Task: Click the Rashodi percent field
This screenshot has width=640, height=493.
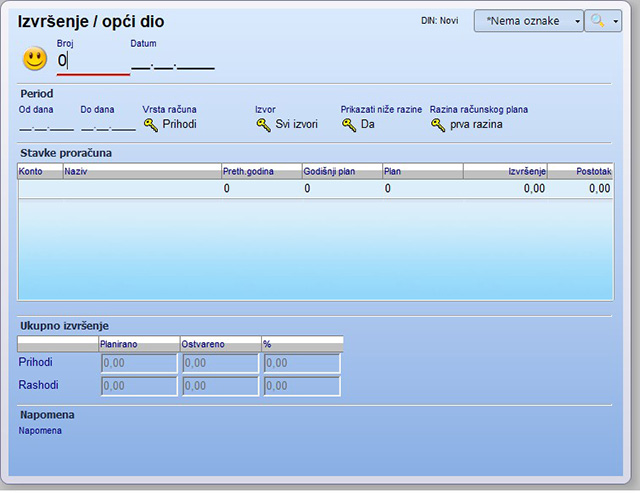Action: [302, 386]
